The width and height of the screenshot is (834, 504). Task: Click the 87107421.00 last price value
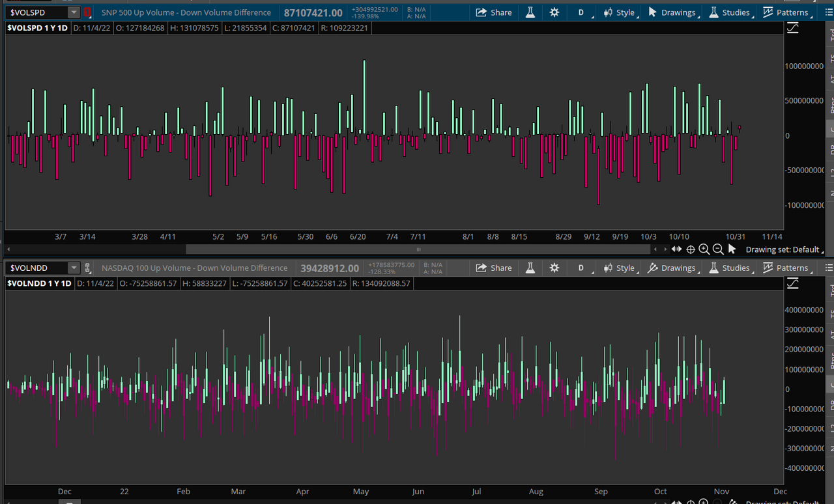313,12
